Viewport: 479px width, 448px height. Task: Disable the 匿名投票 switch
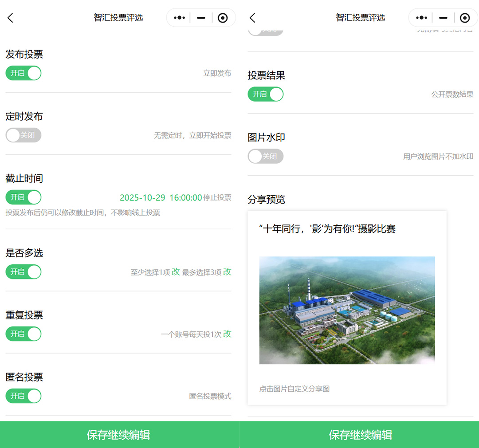click(24, 396)
